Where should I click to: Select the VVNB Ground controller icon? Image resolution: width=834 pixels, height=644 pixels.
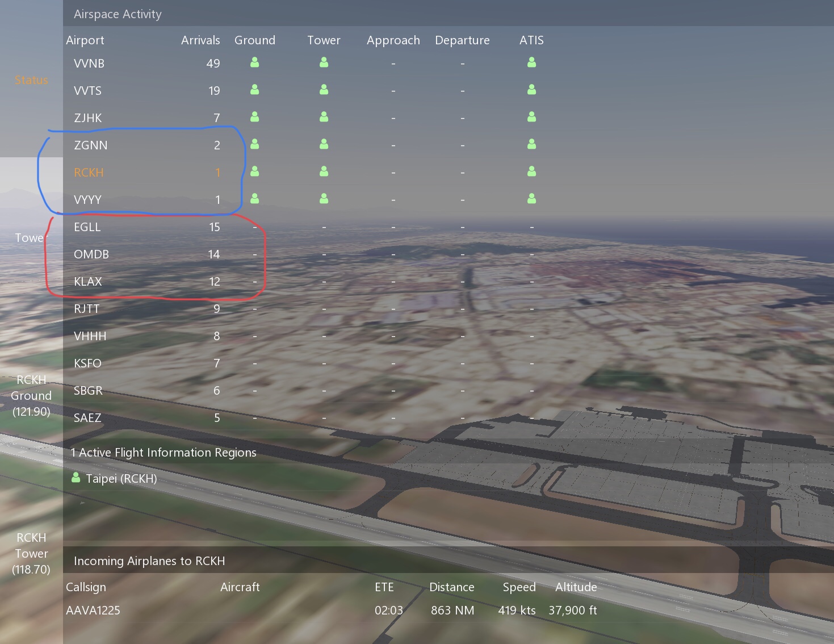[x=255, y=62]
